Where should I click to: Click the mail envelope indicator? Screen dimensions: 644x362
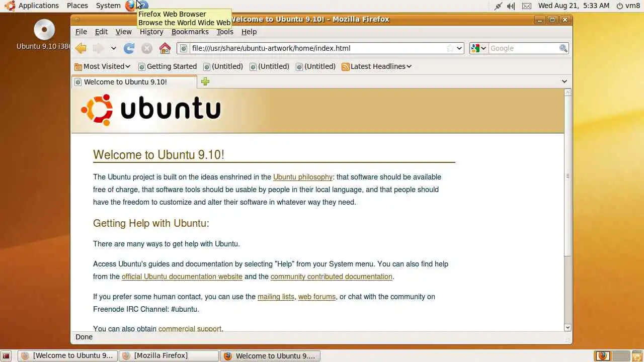tap(526, 6)
